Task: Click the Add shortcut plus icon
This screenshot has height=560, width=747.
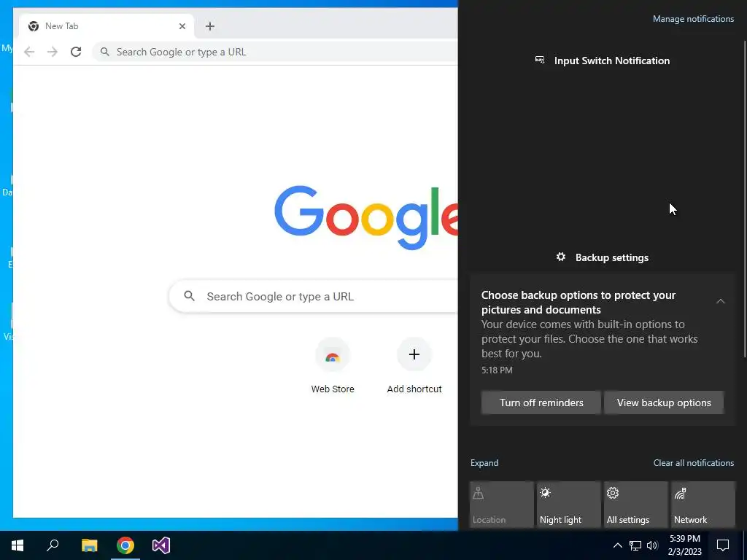Action: 414,354
